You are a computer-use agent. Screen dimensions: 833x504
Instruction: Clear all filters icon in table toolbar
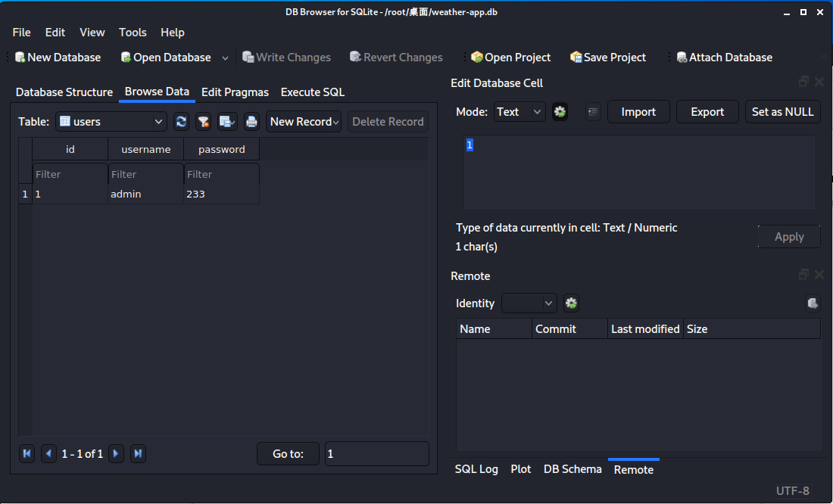click(x=204, y=122)
